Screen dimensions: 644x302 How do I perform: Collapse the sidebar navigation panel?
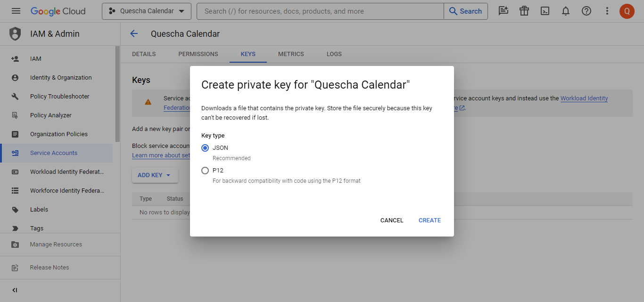click(x=15, y=290)
